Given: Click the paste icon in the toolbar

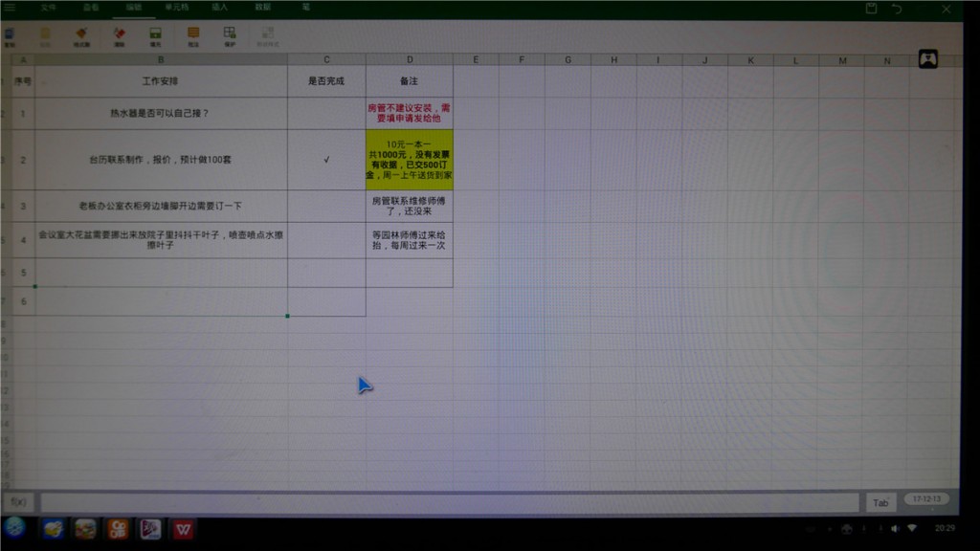Looking at the screenshot, I should [x=45, y=36].
